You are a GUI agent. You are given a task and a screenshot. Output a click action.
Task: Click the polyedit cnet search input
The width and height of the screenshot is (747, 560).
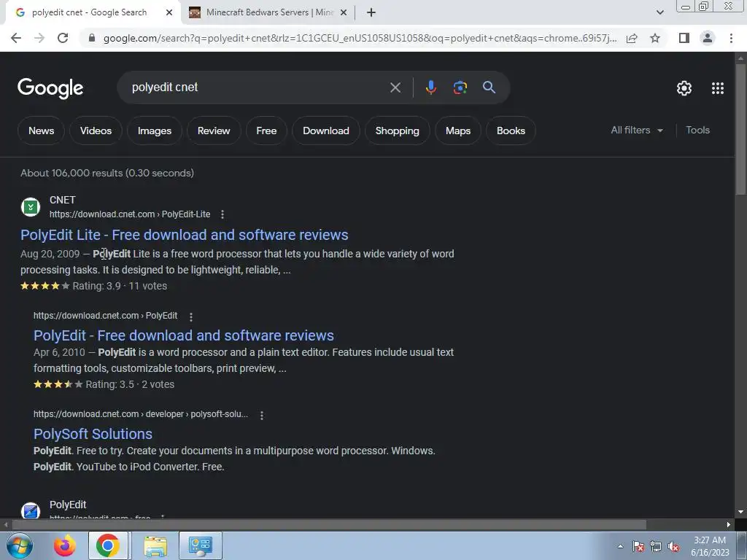[258, 87]
